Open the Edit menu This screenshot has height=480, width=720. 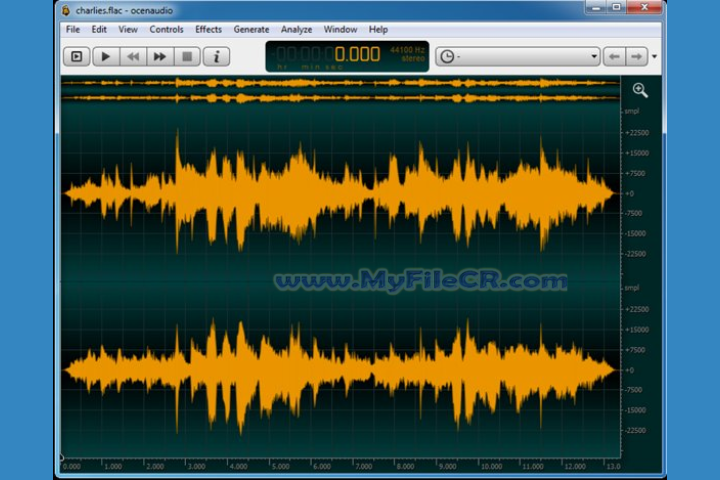[x=99, y=29]
